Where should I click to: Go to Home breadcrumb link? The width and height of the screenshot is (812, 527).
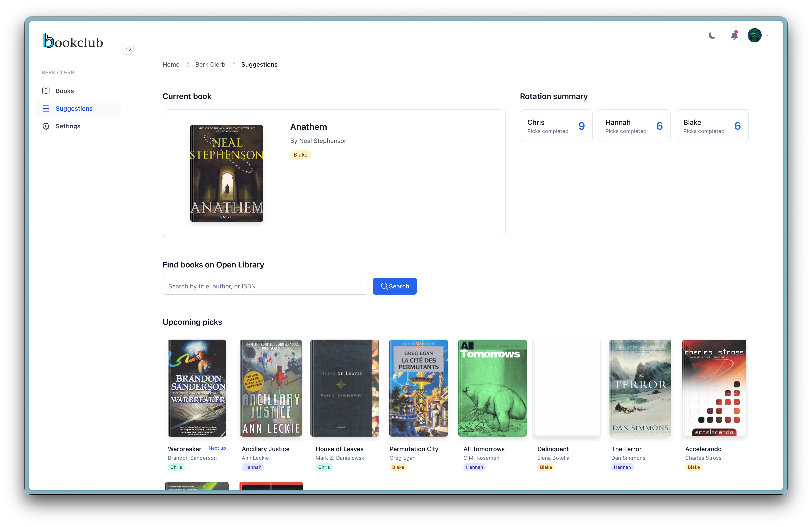point(171,64)
